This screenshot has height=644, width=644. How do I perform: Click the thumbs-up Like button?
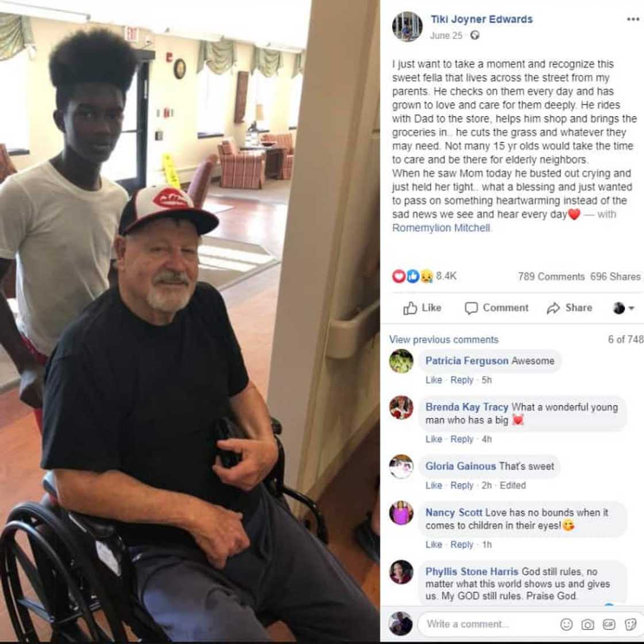pyautogui.click(x=422, y=308)
